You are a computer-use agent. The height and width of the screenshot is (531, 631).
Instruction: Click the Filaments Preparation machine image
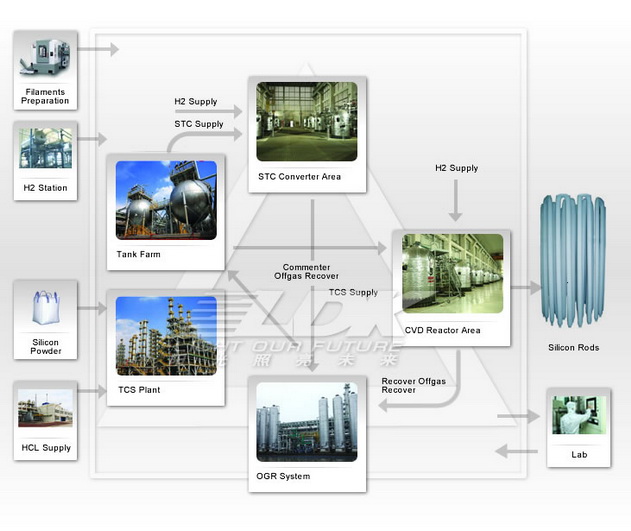45,59
